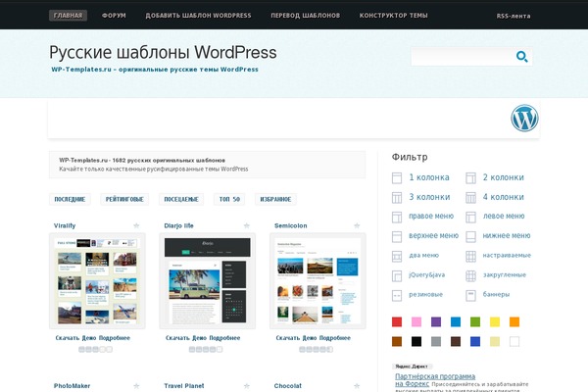The width and height of the screenshot is (588, 392).
Task: Click the верхнее меню layout icon
Action: (397, 236)
